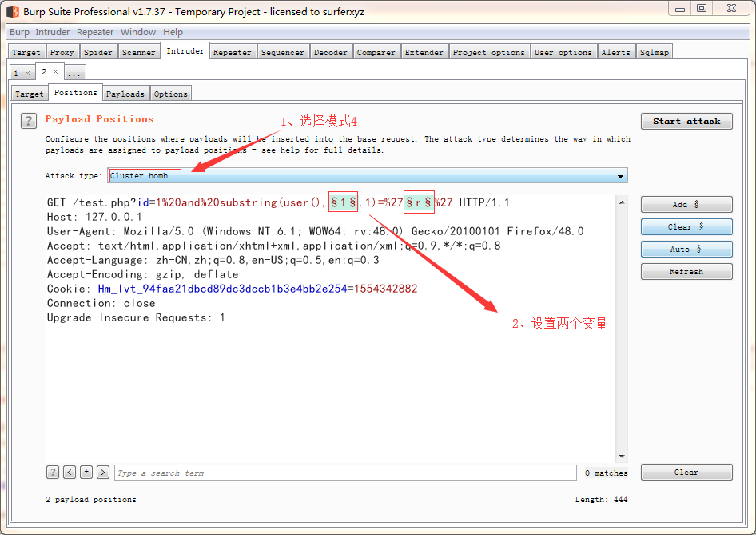Image resolution: width=756 pixels, height=535 pixels.
Task: Open the search help question mark icon
Action: (53, 473)
